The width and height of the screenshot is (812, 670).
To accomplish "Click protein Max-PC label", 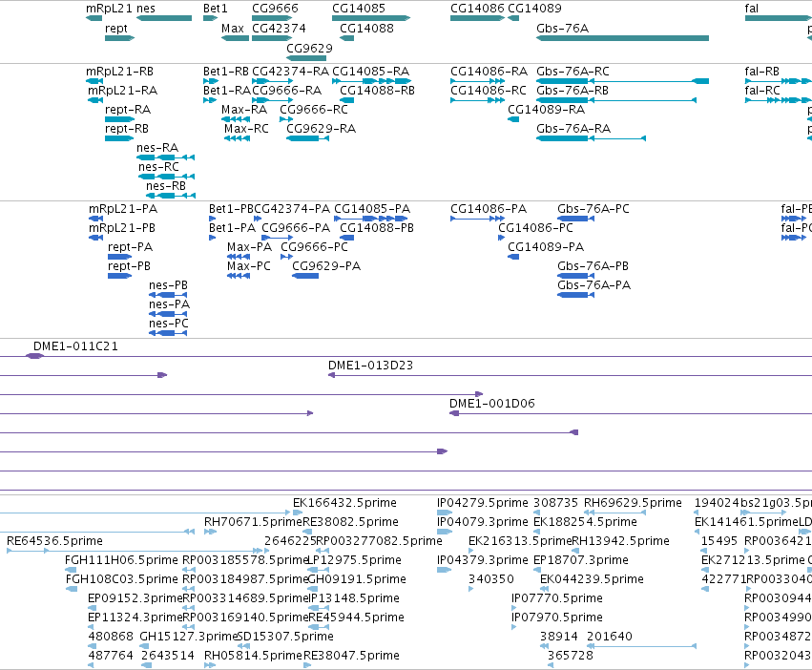I will coord(249,266).
